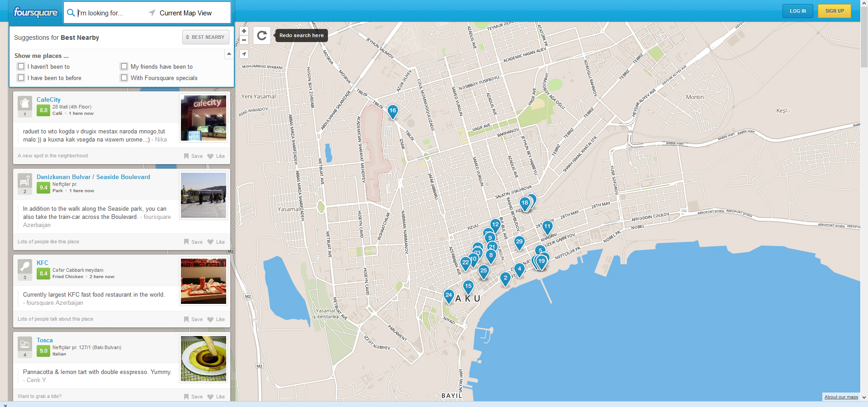Check 'I haven't been to' filter
This screenshot has width=868, height=407.
click(x=21, y=66)
